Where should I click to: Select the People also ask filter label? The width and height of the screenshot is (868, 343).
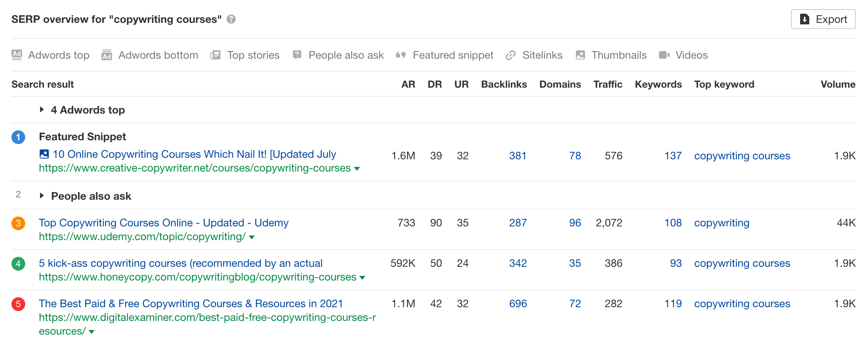click(346, 55)
